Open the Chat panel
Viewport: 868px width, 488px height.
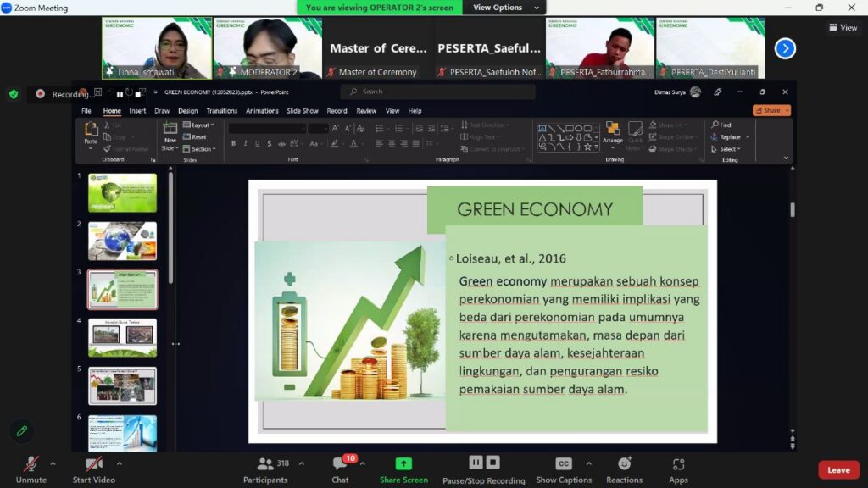pyautogui.click(x=340, y=469)
